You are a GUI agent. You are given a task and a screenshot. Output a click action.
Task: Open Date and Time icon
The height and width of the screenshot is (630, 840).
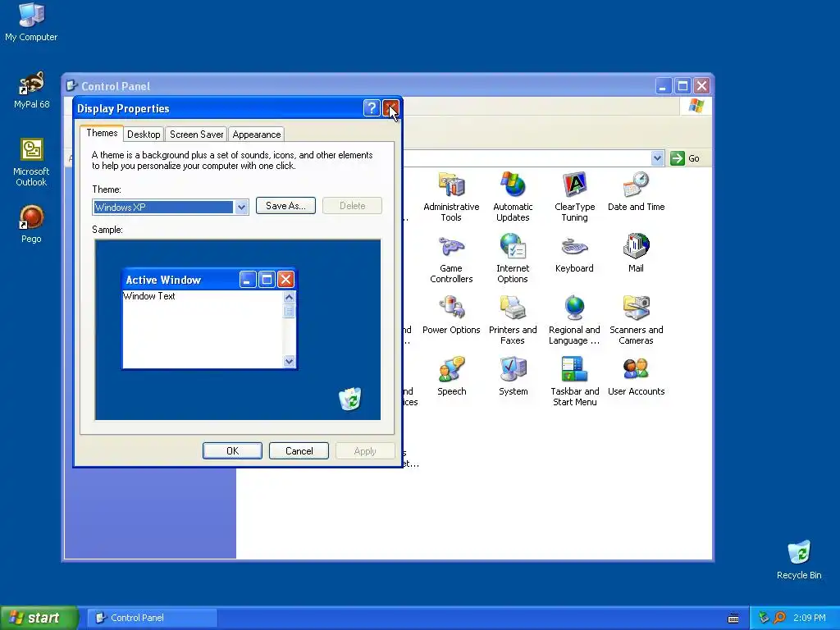pos(636,191)
